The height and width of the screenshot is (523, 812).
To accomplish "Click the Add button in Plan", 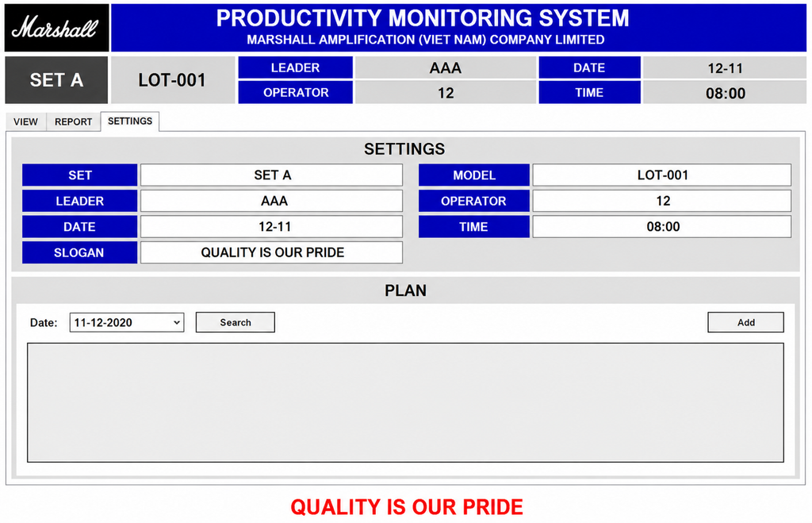I will [x=745, y=322].
